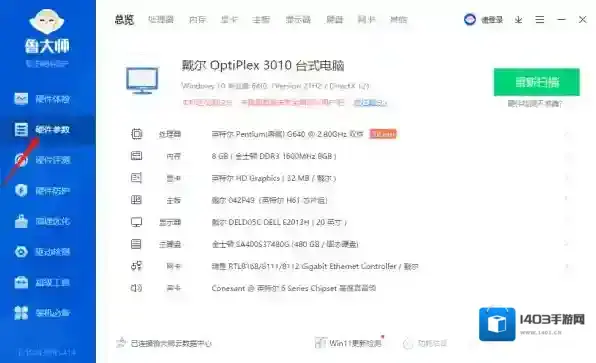Image resolution: width=596 pixels, height=363 pixels.
Task: Select the 硬件评测 sidebar icon
Action: pyautogui.click(x=21, y=160)
